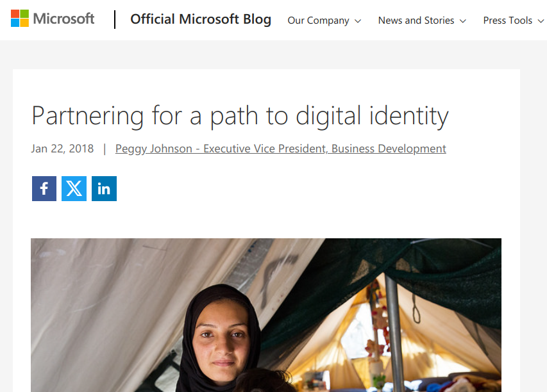Click chevron next to Press Tools
The width and height of the screenshot is (547, 392).
(541, 21)
